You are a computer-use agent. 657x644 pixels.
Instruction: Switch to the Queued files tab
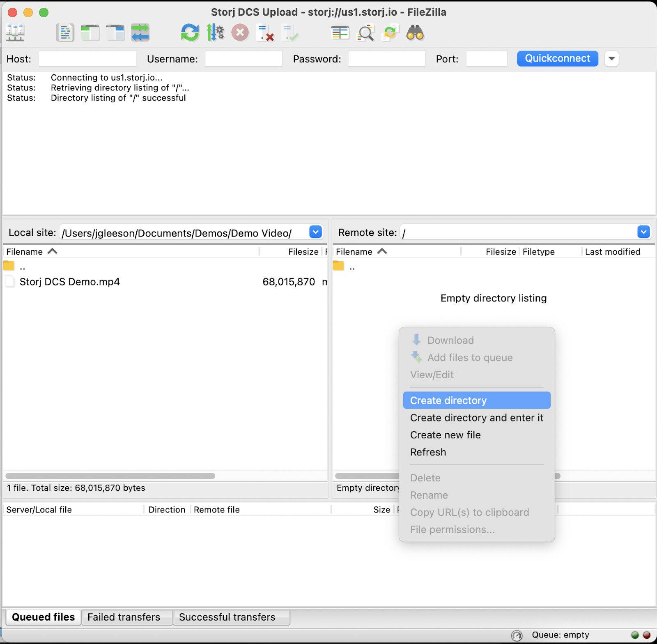[44, 617]
